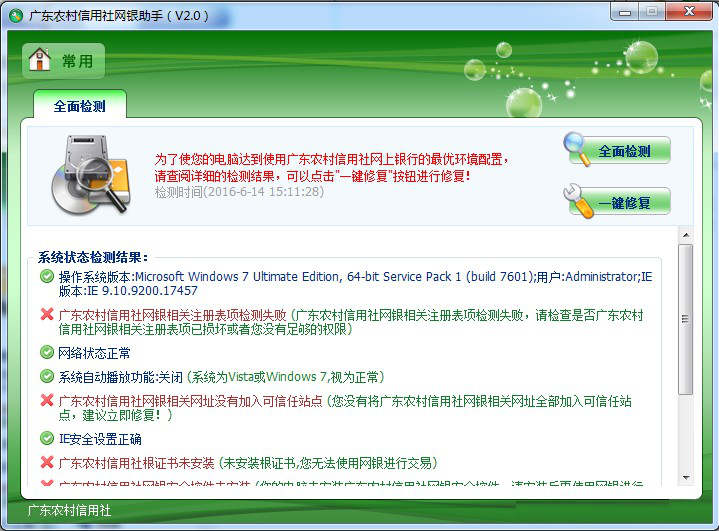Click the 检测时间 timestamp text

(x=239, y=192)
